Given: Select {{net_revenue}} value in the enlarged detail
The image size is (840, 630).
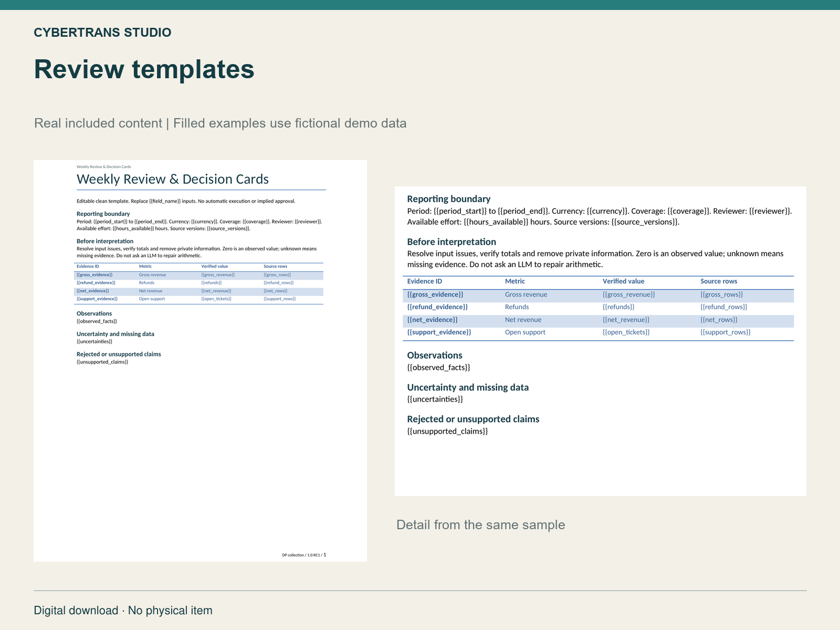Looking at the screenshot, I should [626, 320].
